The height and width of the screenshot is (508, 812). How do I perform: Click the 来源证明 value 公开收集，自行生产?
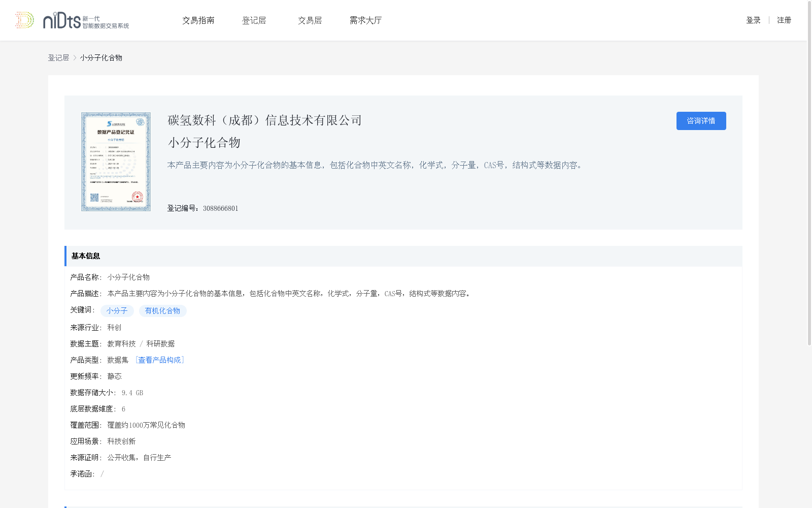(139, 458)
